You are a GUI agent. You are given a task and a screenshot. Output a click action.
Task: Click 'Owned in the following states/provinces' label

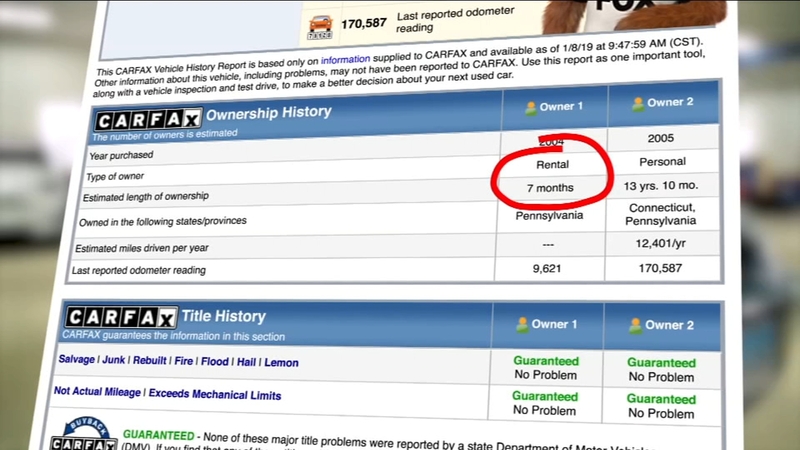pyautogui.click(x=163, y=221)
